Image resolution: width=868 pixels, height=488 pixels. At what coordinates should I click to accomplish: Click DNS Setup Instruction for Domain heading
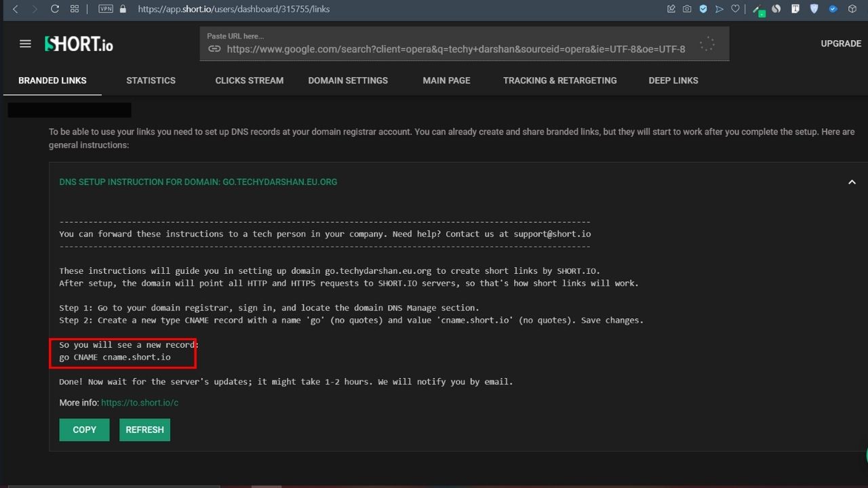tap(198, 182)
